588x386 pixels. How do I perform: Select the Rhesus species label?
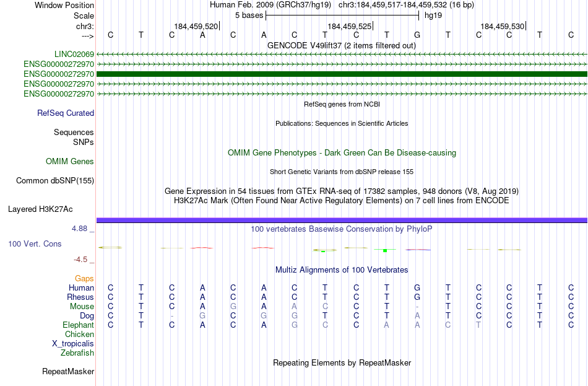80,297
